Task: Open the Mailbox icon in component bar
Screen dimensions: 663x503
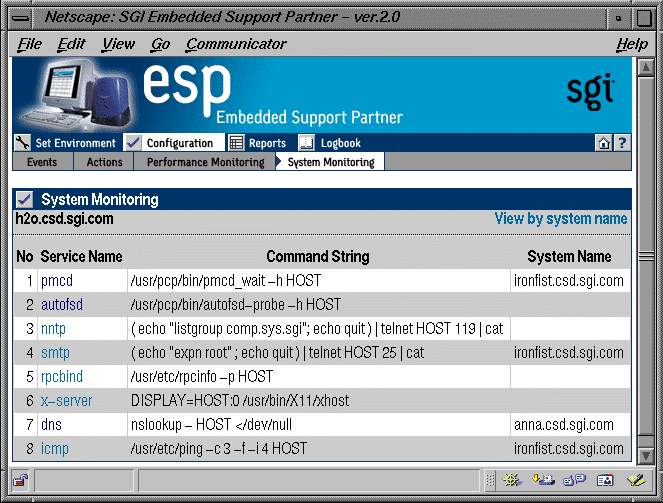Action: 543,480
